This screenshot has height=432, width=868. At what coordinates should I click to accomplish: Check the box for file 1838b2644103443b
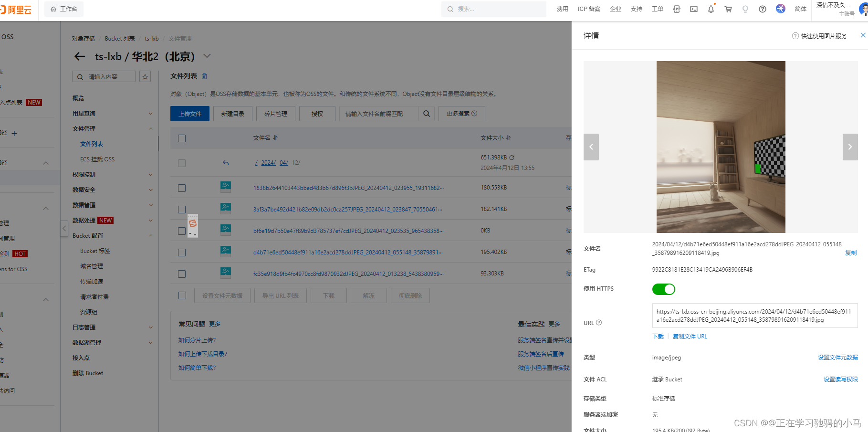(182, 188)
